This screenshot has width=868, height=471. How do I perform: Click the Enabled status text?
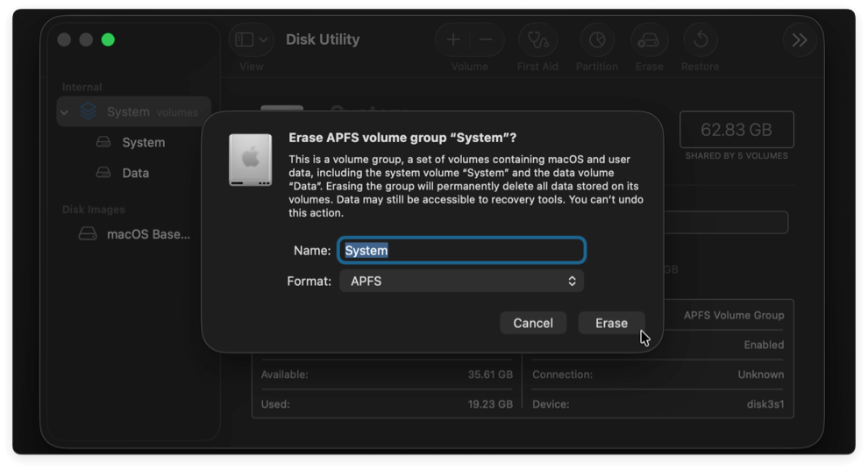(x=764, y=345)
